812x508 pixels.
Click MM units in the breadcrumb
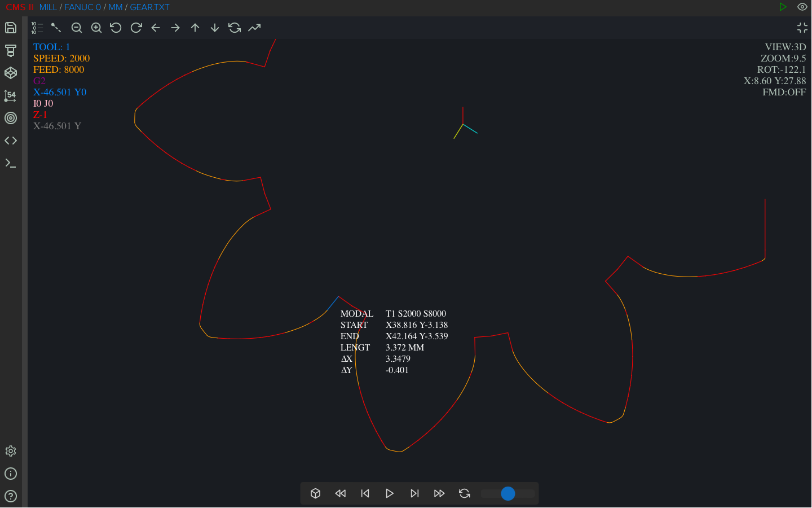tap(116, 7)
